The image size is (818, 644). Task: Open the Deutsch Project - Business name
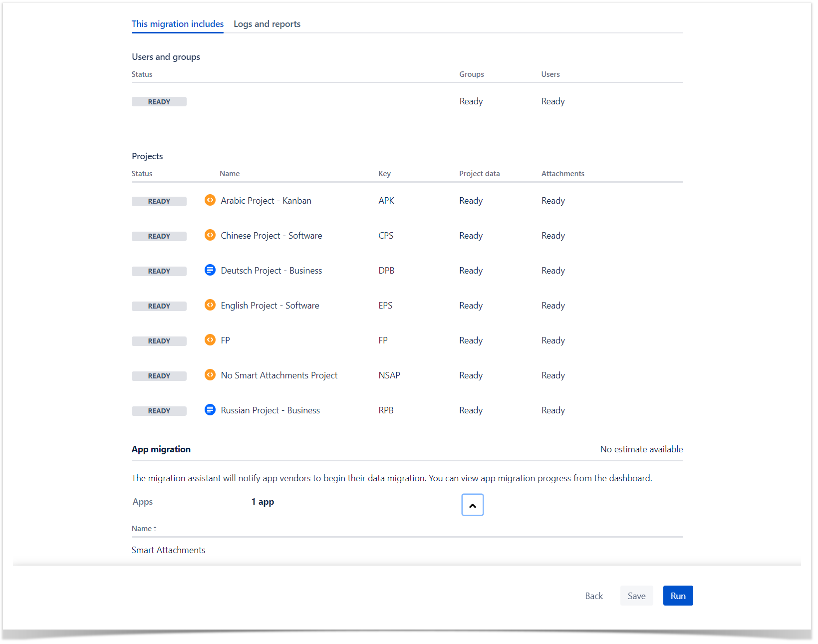point(271,271)
